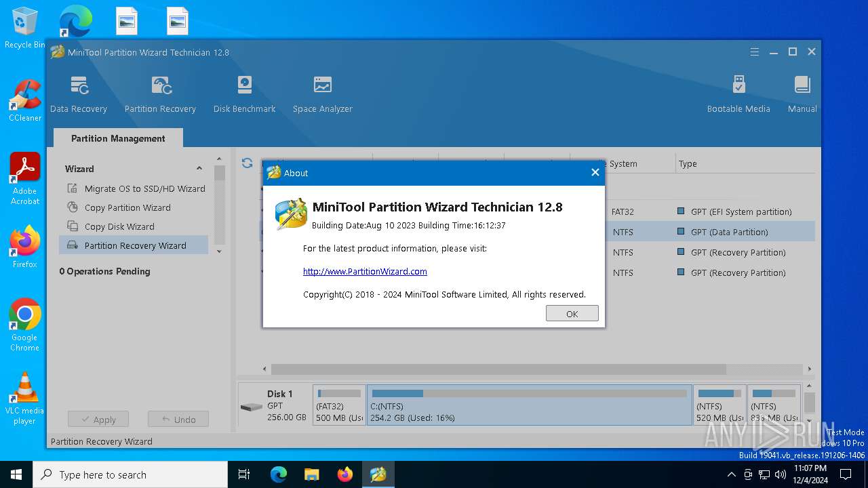
Task: Open the Manual
Action: point(802,94)
